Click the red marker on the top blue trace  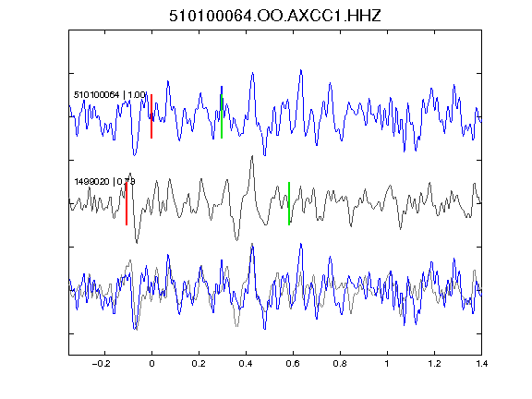coord(151,116)
